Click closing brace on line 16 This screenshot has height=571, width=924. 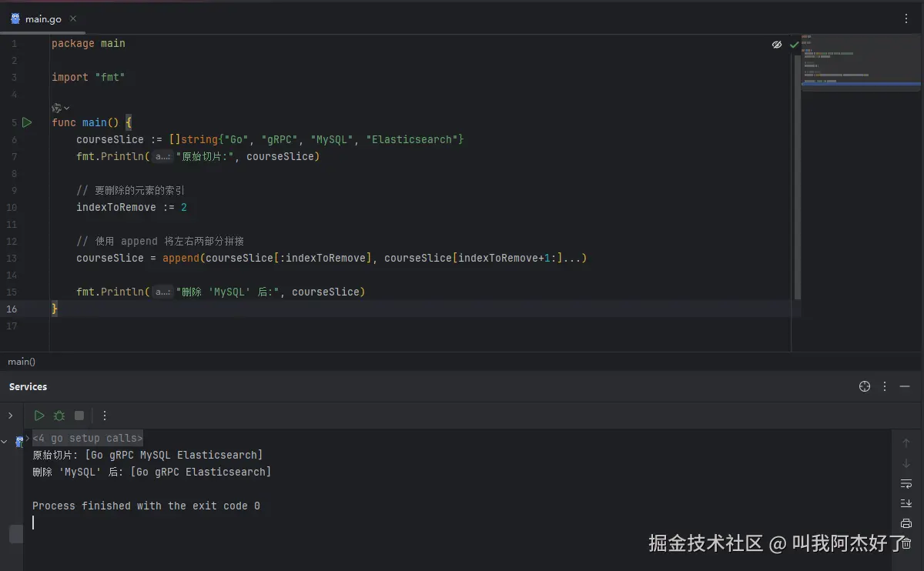click(x=55, y=309)
